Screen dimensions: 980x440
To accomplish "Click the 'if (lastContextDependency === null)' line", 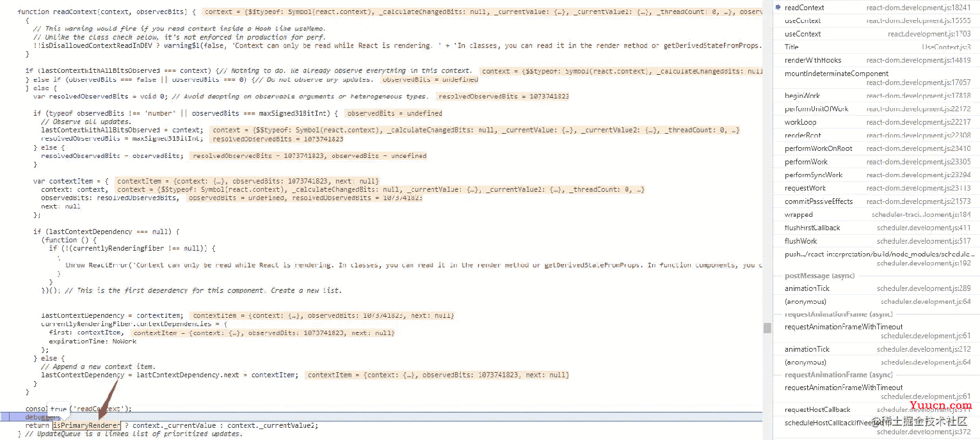I will 106,232.
